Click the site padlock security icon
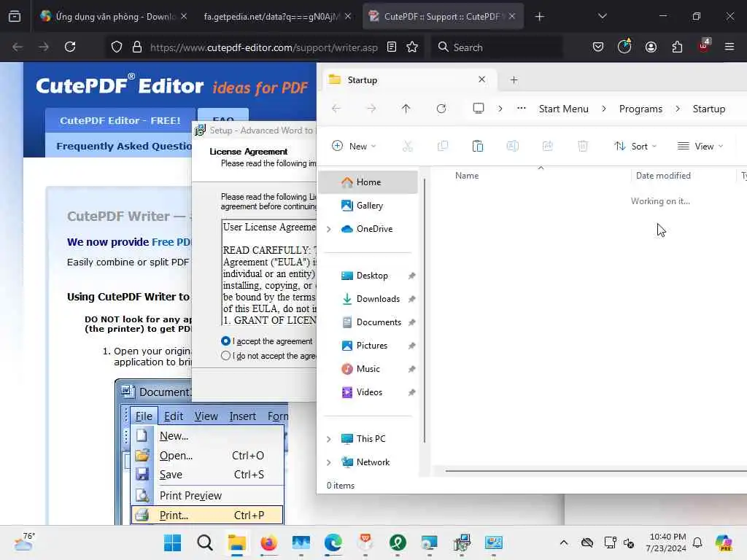Screen dimensions: 747x560 [137, 47]
